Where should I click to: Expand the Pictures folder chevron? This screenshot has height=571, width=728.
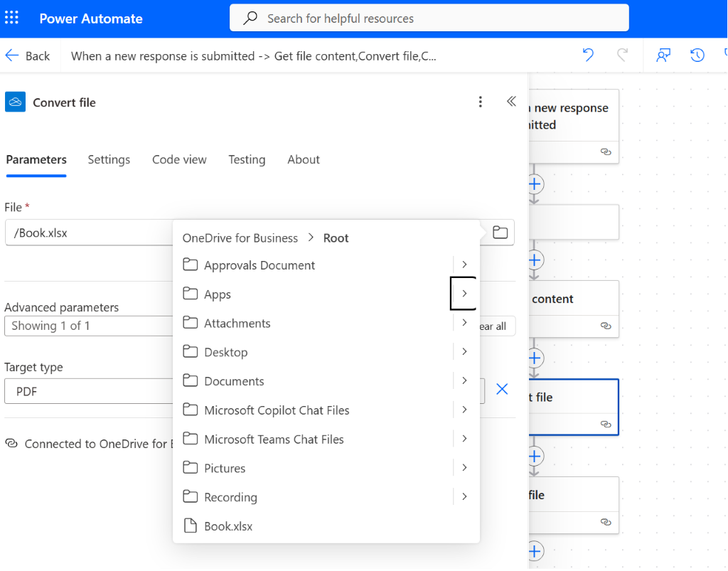pos(464,467)
